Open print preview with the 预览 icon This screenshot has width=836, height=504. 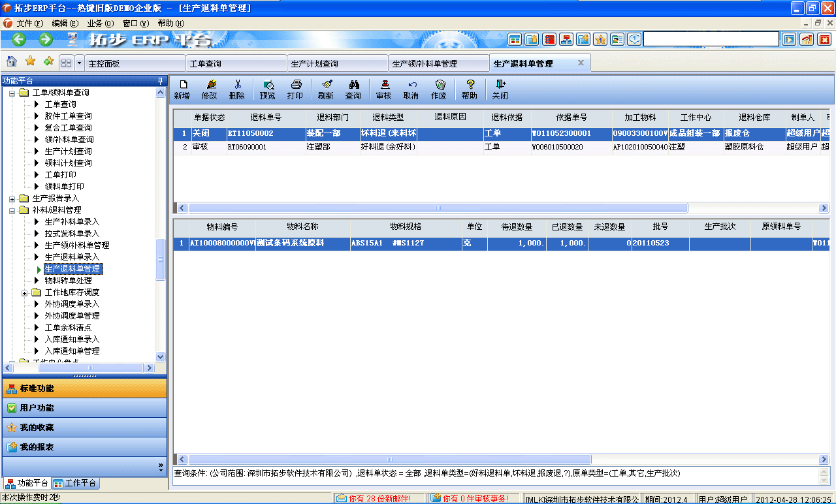pyautogui.click(x=267, y=89)
